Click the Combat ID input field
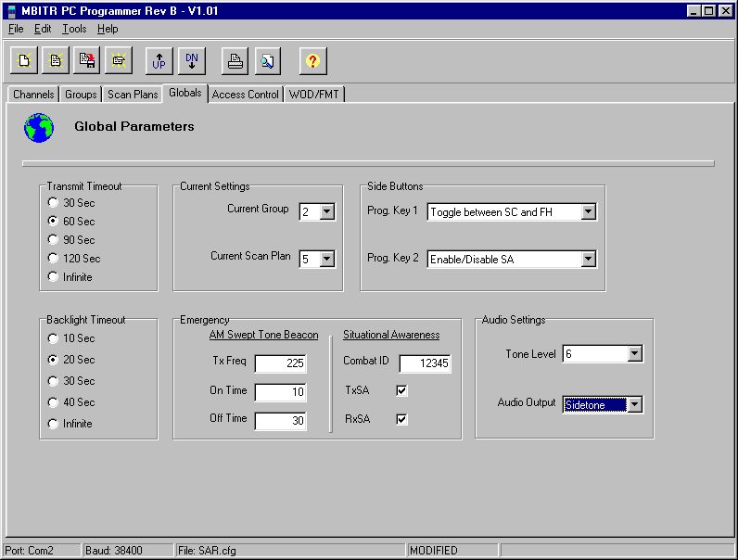Screen dimensions: 738x560 [x=425, y=363]
